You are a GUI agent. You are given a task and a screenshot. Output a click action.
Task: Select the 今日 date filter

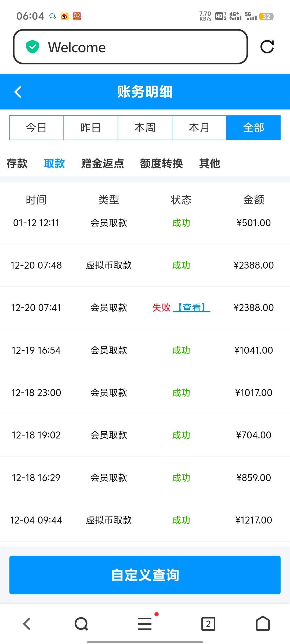click(x=37, y=128)
